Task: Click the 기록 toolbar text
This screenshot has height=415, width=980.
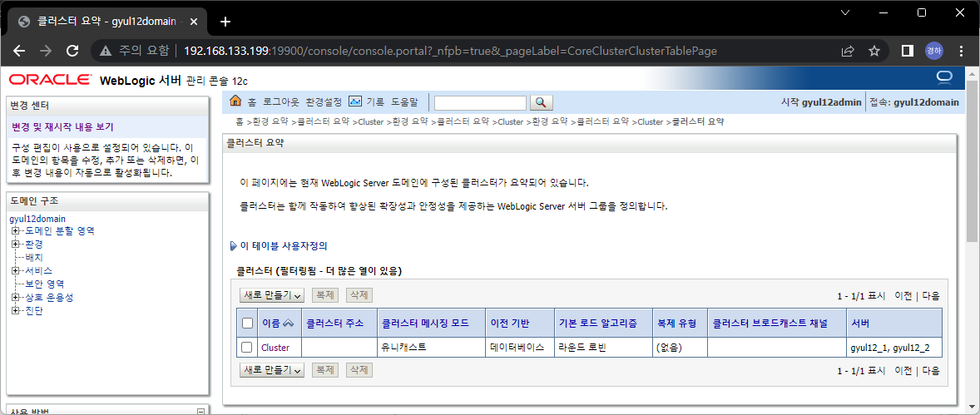Action: (376, 101)
